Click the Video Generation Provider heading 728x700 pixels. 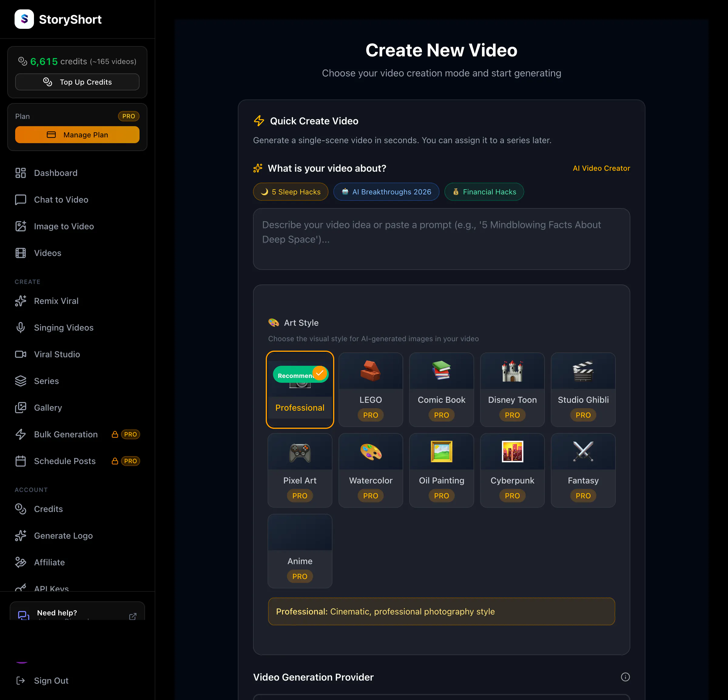point(313,677)
